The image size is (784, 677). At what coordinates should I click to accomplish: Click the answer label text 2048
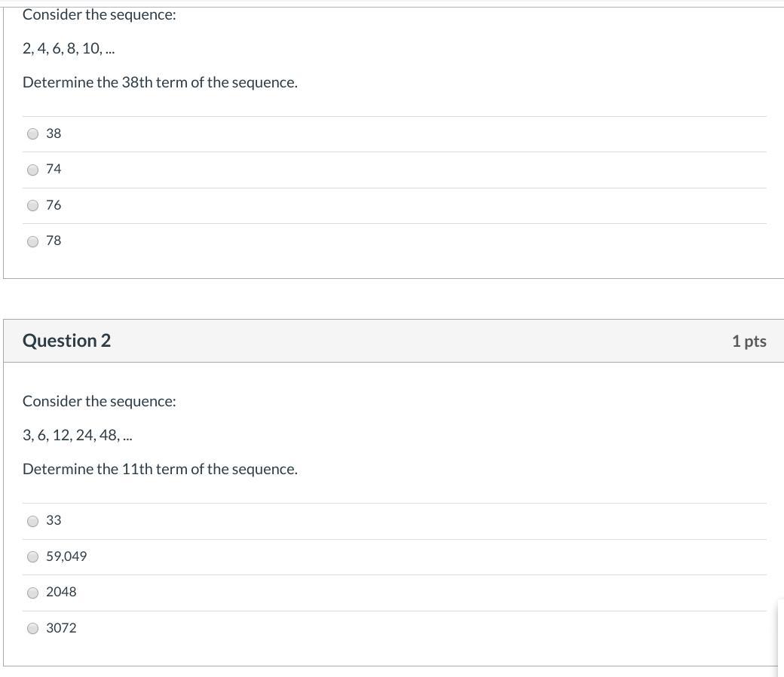tap(61, 593)
